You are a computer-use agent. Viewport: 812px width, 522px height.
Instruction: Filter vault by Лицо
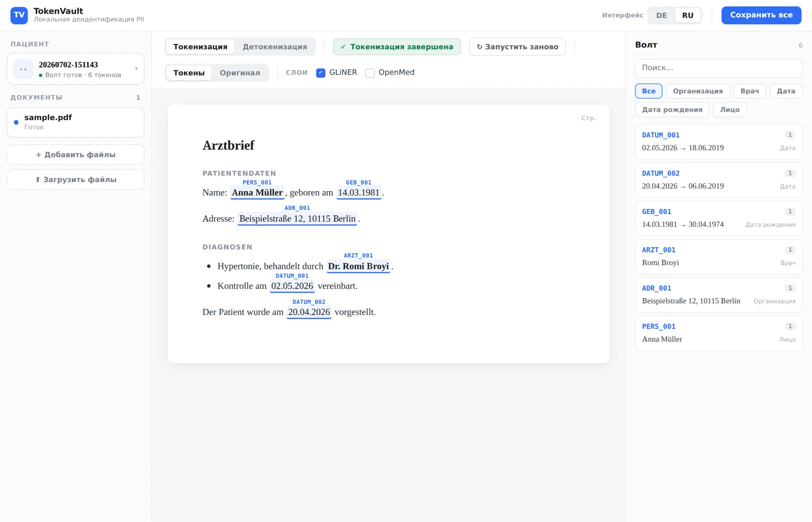pos(730,110)
